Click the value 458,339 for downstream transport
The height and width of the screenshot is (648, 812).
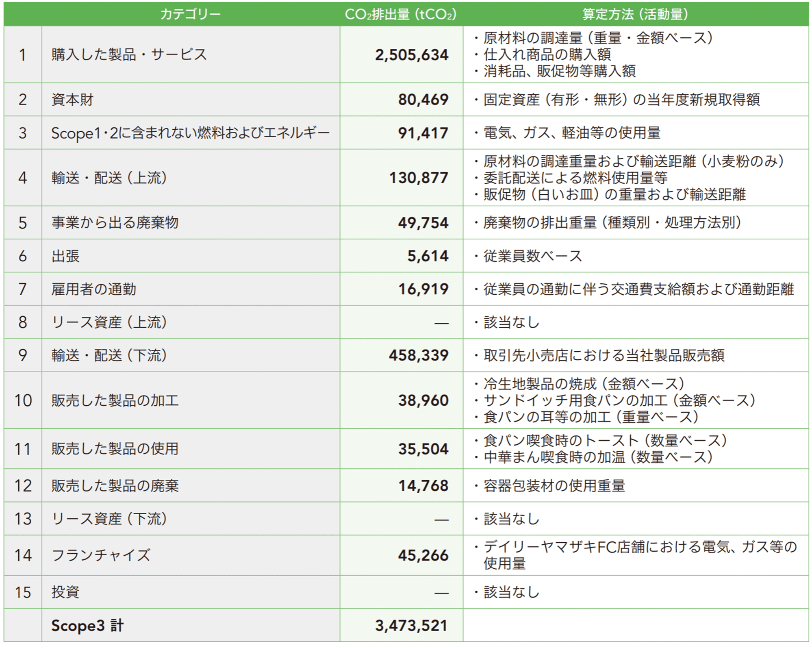coord(419,355)
